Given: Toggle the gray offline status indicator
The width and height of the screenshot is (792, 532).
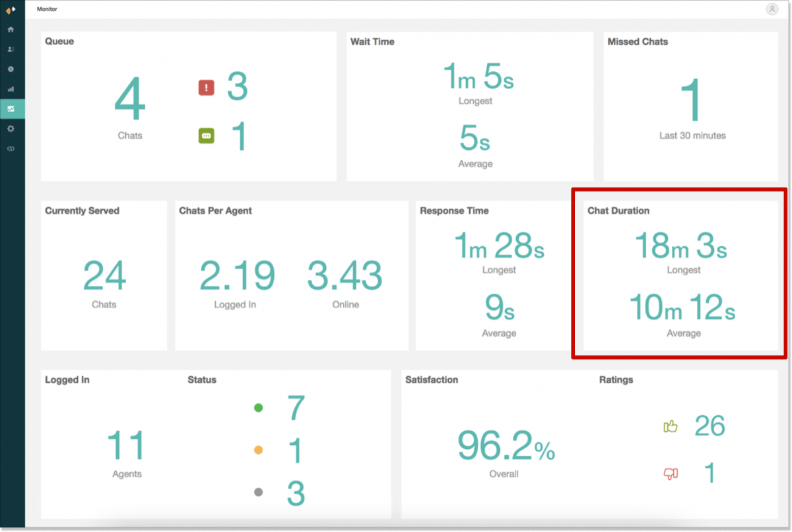Looking at the screenshot, I should pyautogui.click(x=258, y=492).
